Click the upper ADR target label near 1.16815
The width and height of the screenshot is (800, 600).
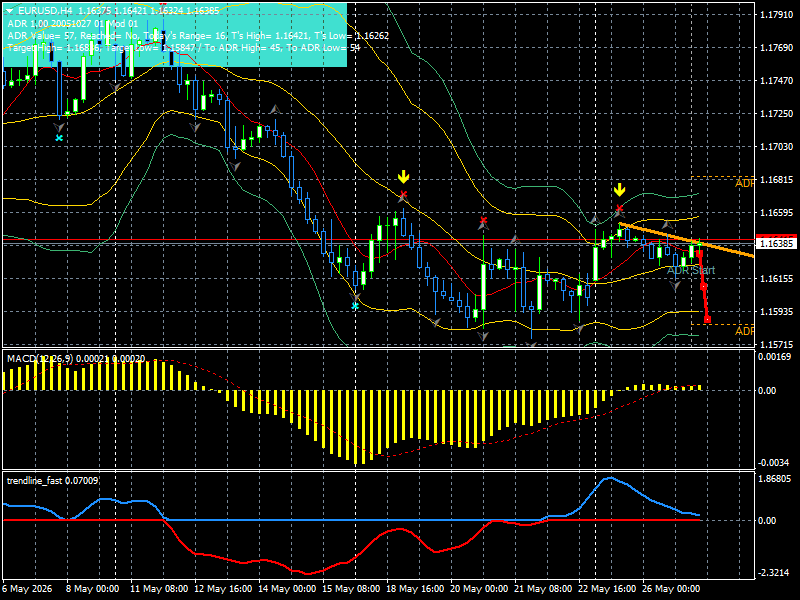(x=744, y=183)
